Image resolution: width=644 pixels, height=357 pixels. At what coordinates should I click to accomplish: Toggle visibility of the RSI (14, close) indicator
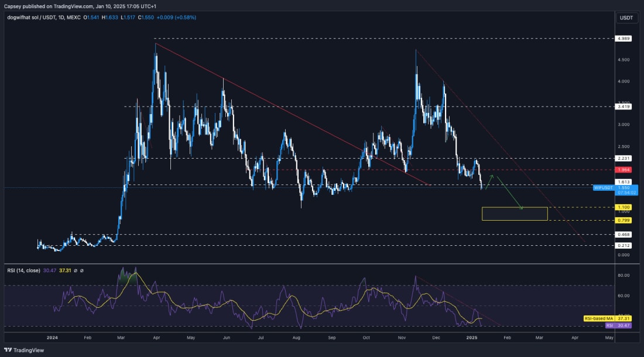coord(25,271)
